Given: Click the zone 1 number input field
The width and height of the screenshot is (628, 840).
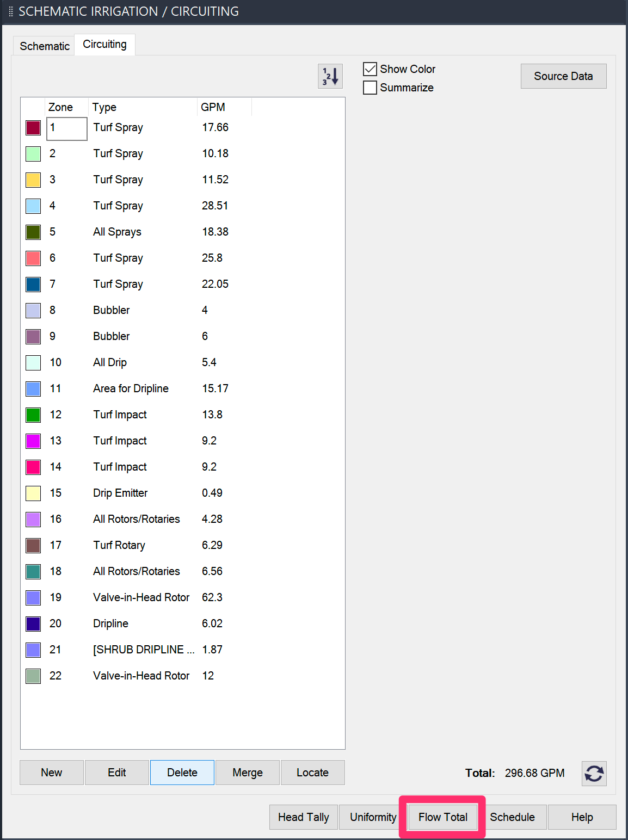Looking at the screenshot, I should tap(67, 128).
